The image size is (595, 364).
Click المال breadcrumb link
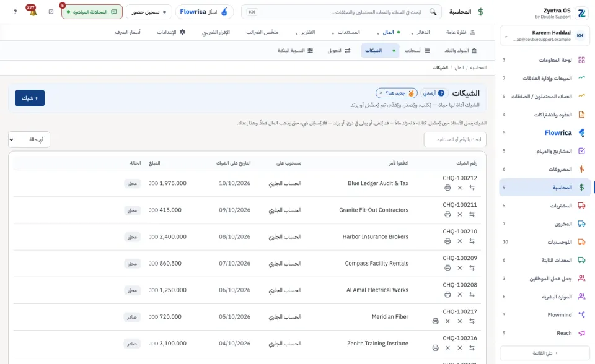(x=459, y=67)
